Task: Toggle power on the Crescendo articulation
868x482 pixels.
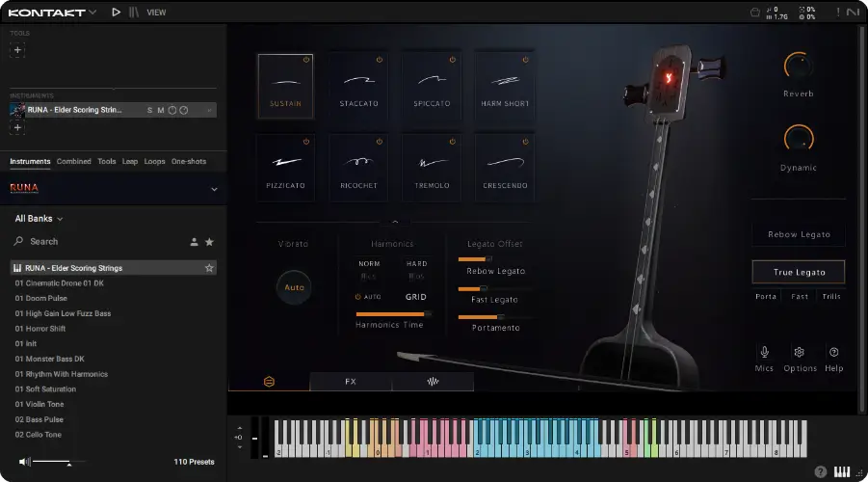Action: pos(525,142)
